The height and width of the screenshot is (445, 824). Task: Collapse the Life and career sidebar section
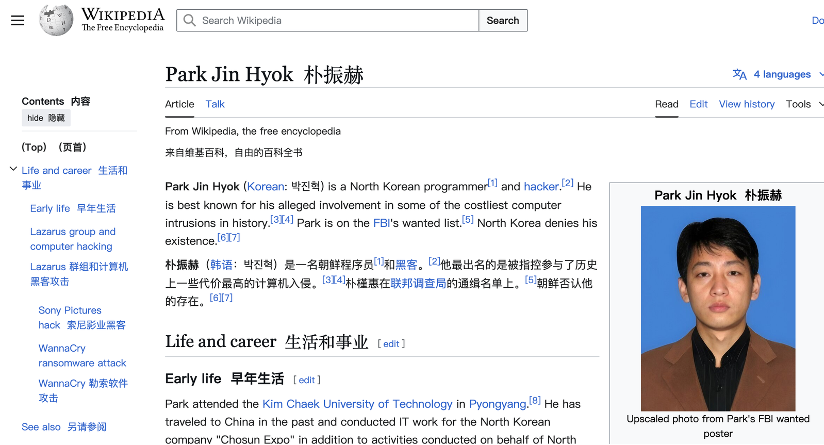(13, 169)
